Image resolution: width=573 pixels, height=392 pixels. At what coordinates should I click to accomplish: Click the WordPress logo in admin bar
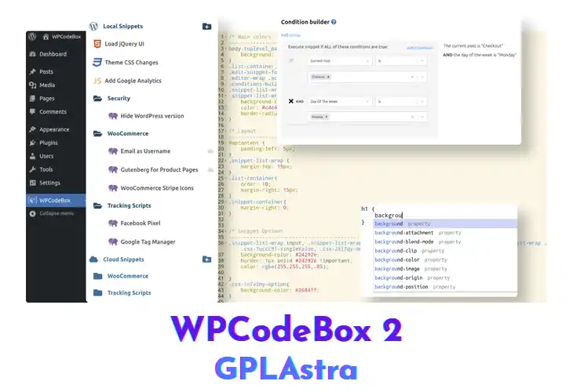click(x=32, y=37)
